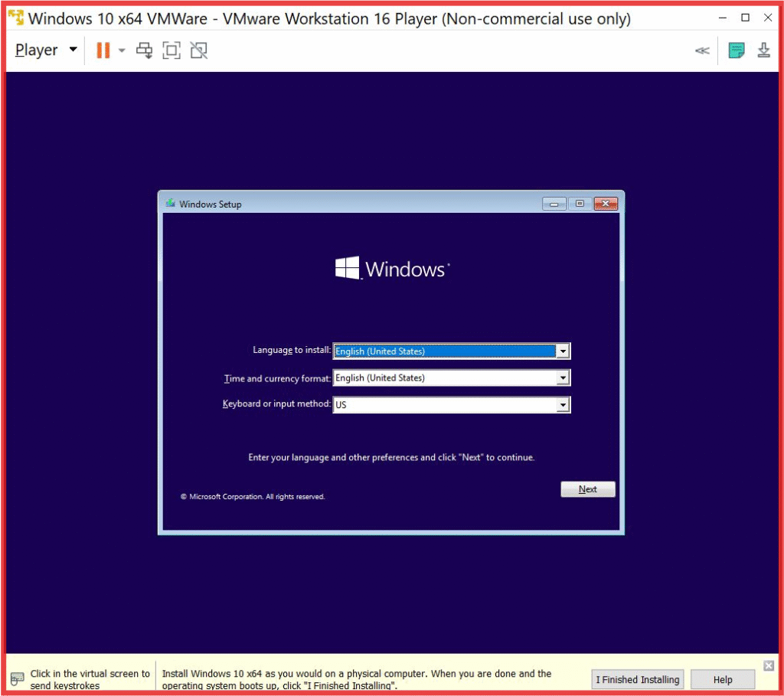The height and width of the screenshot is (696, 784).
Task: Close the Windows Setup dialog
Action: (x=605, y=204)
